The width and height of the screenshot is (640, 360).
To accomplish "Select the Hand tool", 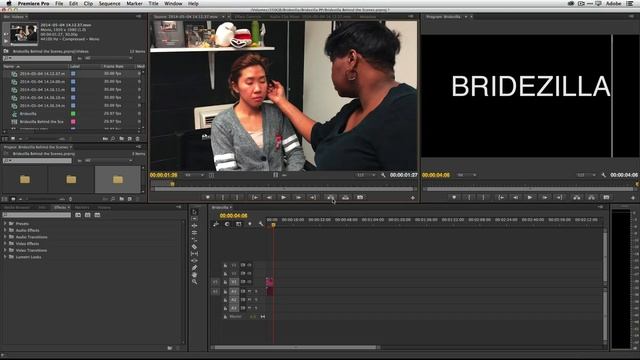I will pos(195,274).
